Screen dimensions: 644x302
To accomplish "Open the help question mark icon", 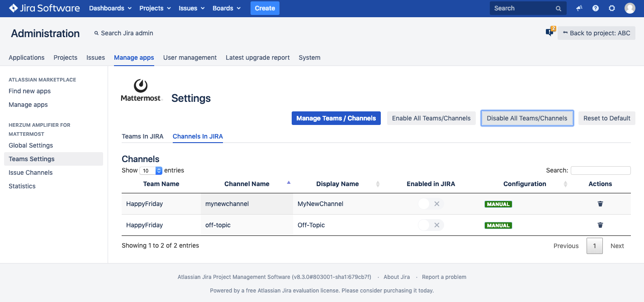I will (596, 8).
